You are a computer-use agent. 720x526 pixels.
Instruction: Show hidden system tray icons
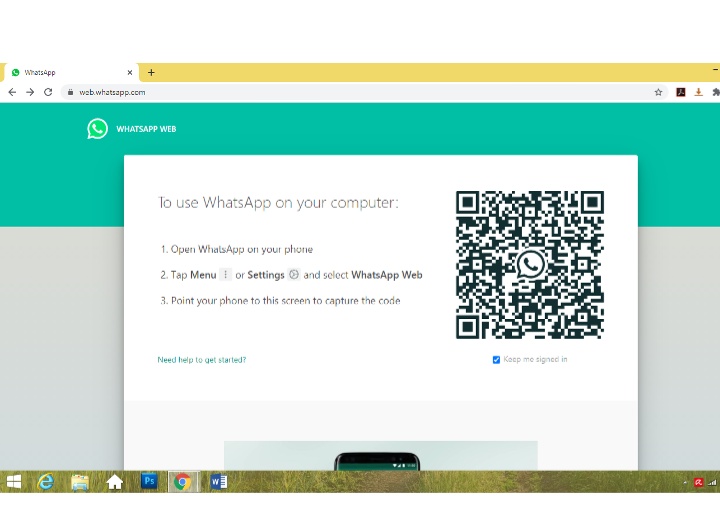[x=685, y=482]
